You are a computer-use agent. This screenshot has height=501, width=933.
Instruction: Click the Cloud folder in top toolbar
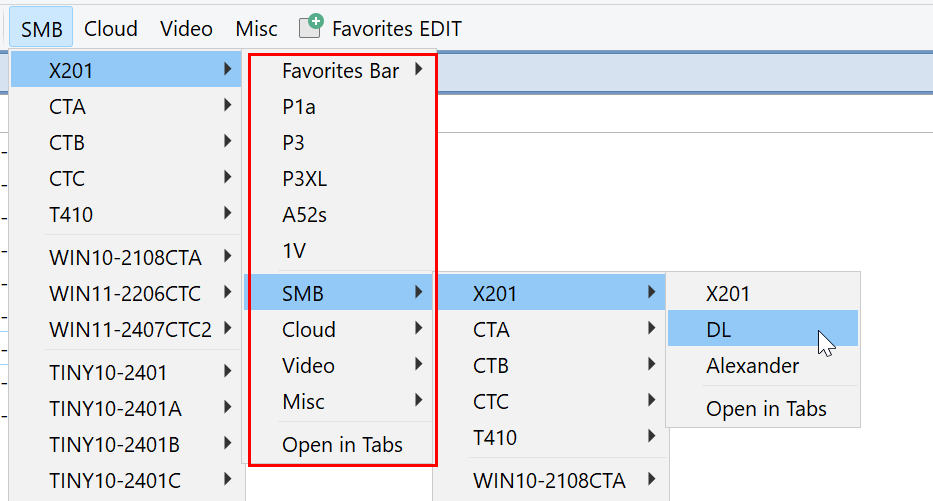pyautogui.click(x=111, y=29)
